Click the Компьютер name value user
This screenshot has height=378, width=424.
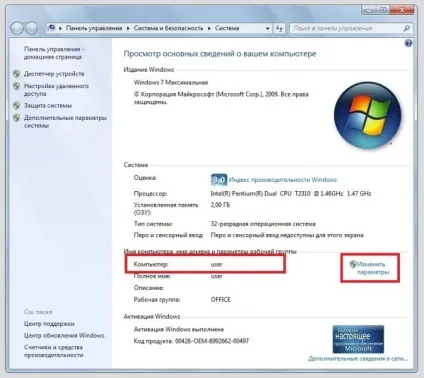(x=217, y=264)
